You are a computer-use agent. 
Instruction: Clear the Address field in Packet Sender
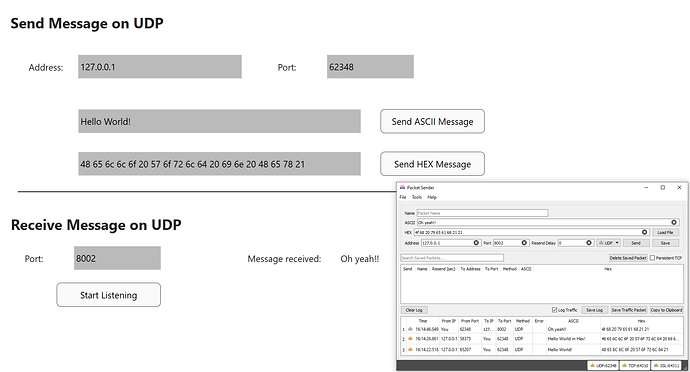[476, 243]
